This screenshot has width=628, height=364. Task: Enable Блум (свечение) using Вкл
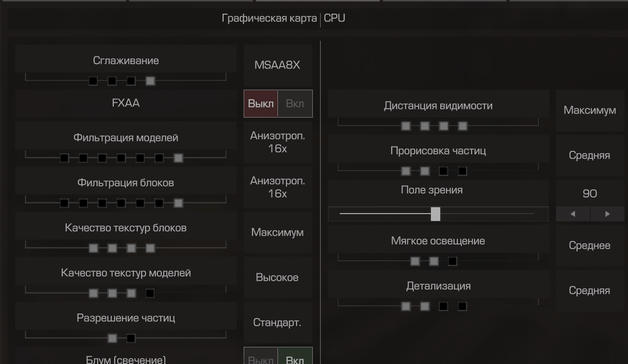point(295,359)
